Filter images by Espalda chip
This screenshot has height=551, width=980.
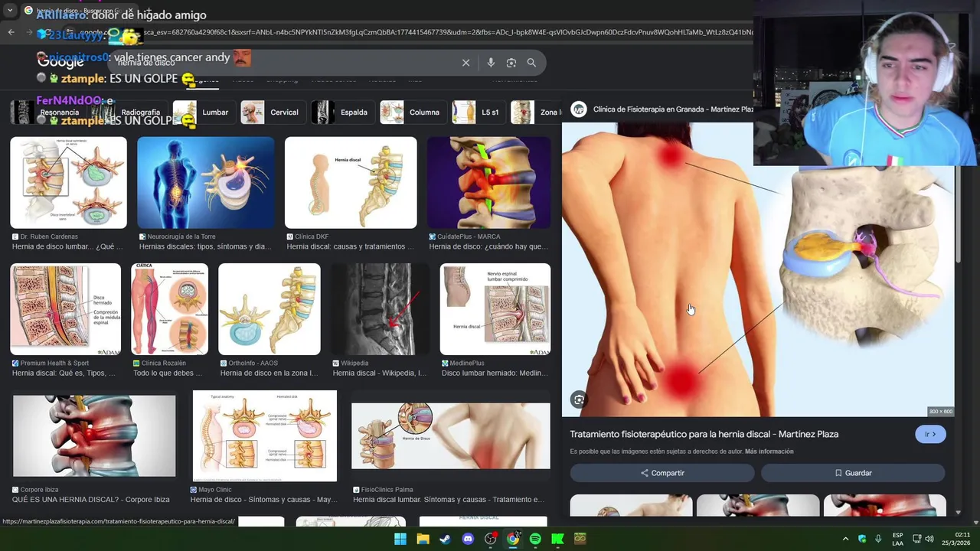coord(342,112)
